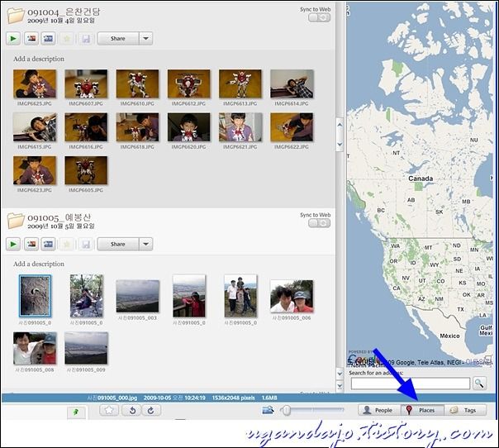
Task: Click the address search field
Action: click(x=411, y=384)
